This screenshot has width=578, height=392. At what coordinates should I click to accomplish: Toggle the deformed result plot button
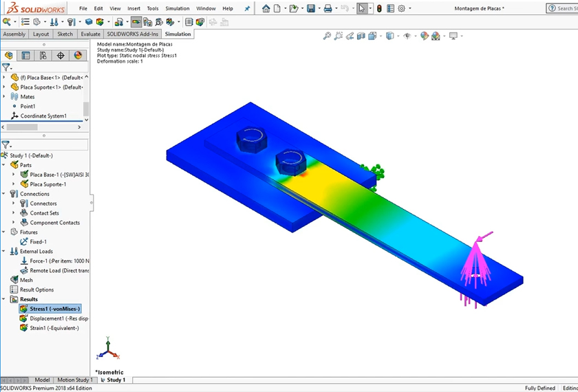(x=136, y=22)
